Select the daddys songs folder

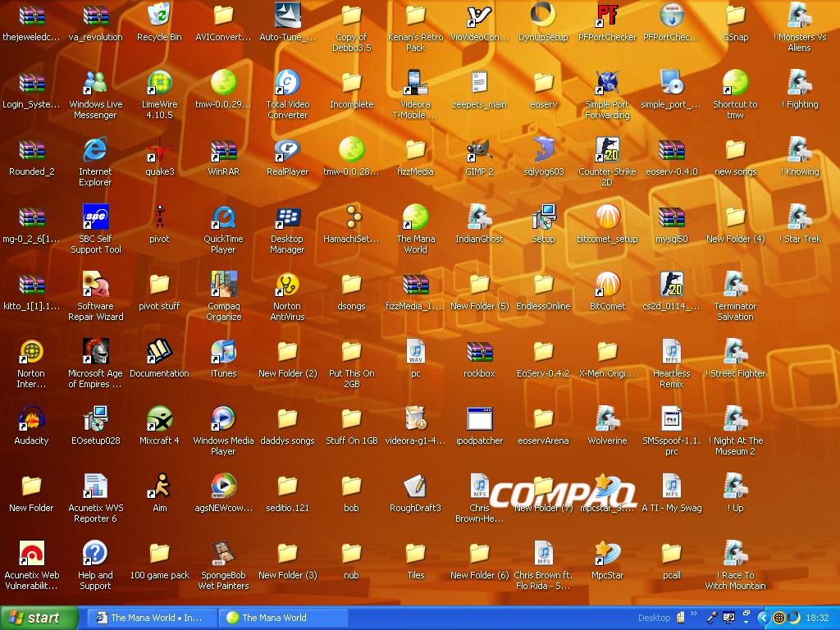(288, 418)
